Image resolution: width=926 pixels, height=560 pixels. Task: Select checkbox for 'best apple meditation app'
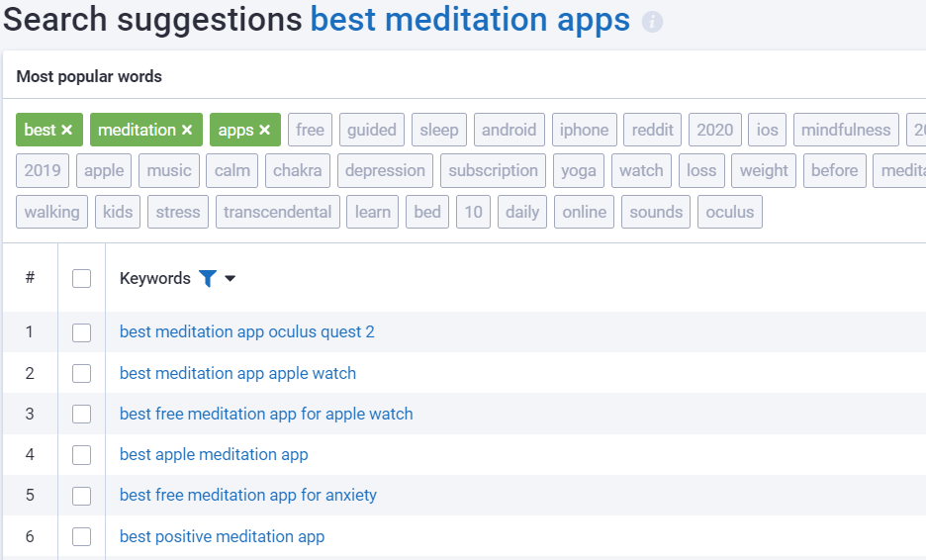pos(81,455)
